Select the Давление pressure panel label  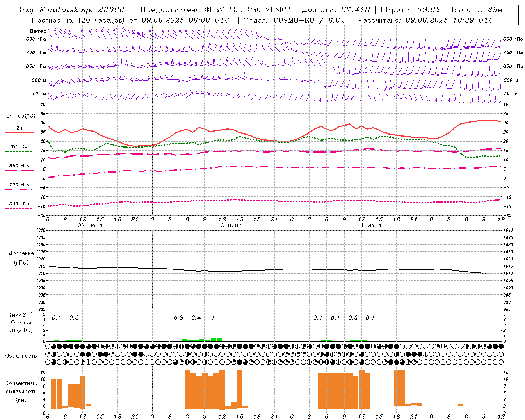pos(21,253)
